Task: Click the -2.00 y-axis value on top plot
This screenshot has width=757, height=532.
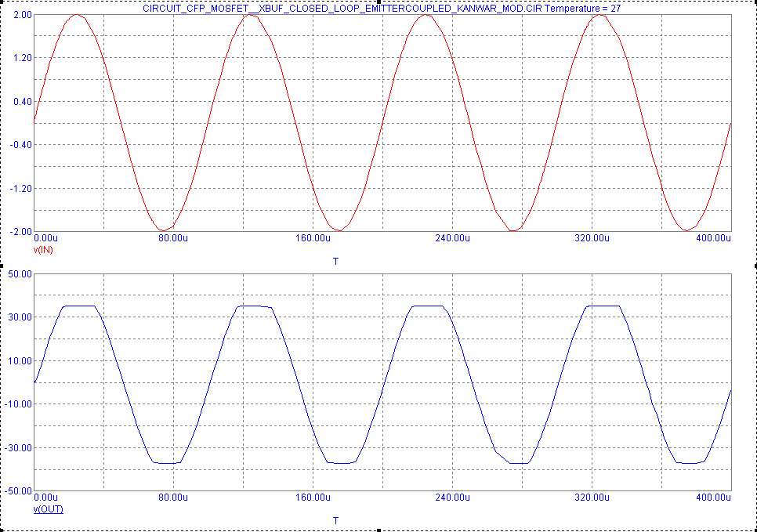Action: tap(21, 232)
